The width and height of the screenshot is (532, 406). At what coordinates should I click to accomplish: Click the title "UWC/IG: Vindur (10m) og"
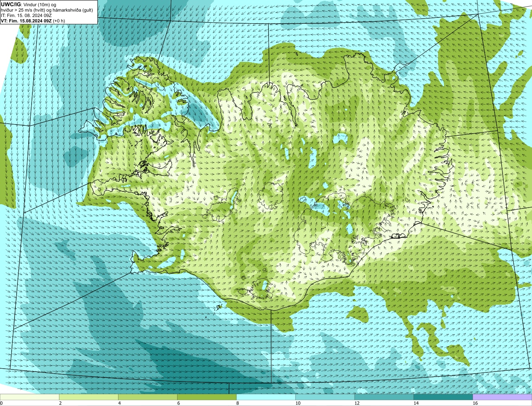tap(29, 5)
